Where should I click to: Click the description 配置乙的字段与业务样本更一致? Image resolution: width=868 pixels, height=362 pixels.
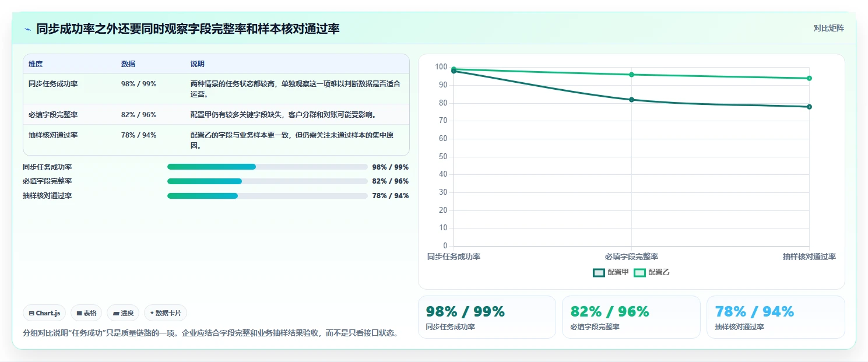pyautogui.click(x=292, y=140)
